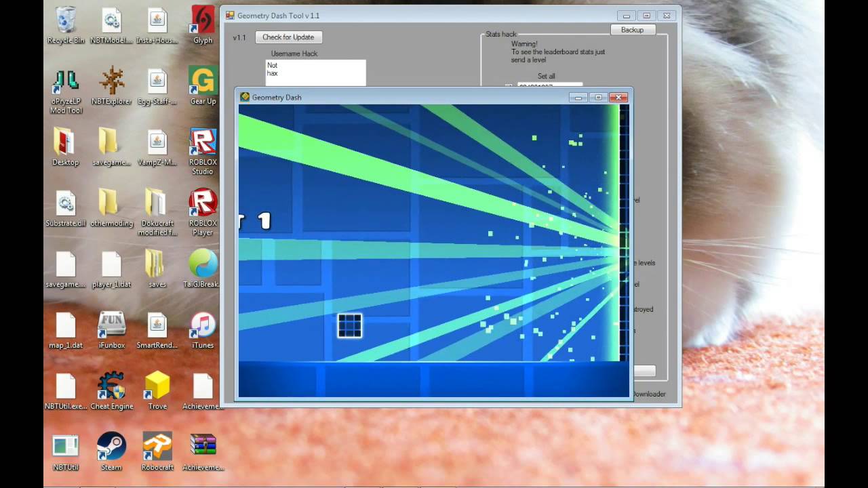
Task: Click the "Stats hack" group label
Action: coord(501,35)
